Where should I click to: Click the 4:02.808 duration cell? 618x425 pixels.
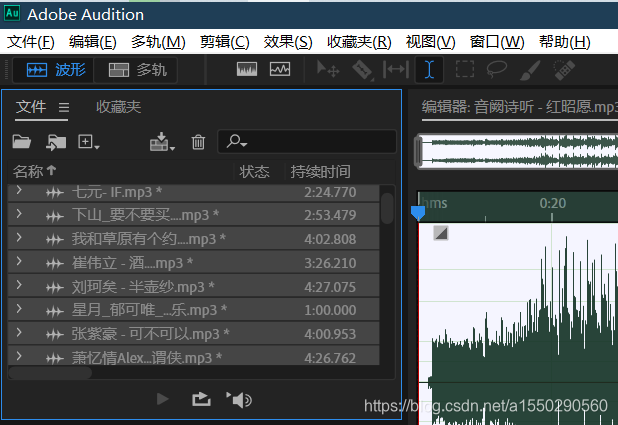point(330,239)
